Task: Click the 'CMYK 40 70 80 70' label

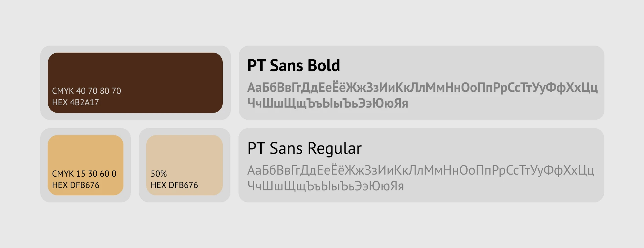Action: point(87,91)
